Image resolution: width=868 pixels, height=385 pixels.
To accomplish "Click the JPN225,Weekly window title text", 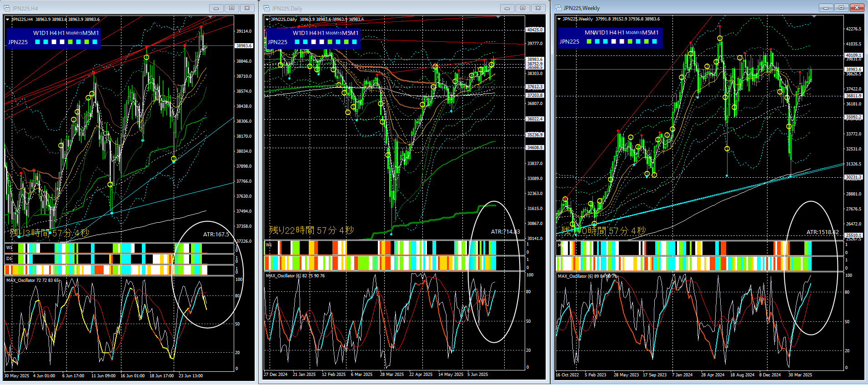I will tap(582, 8).
